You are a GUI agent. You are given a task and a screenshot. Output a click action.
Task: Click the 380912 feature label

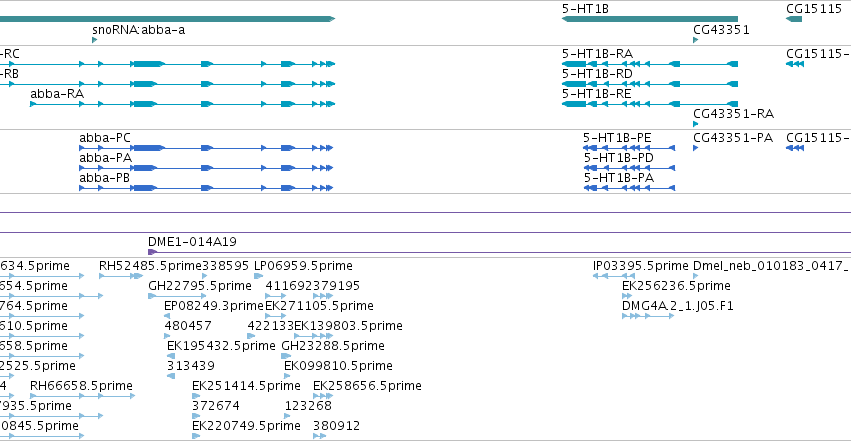(336, 426)
